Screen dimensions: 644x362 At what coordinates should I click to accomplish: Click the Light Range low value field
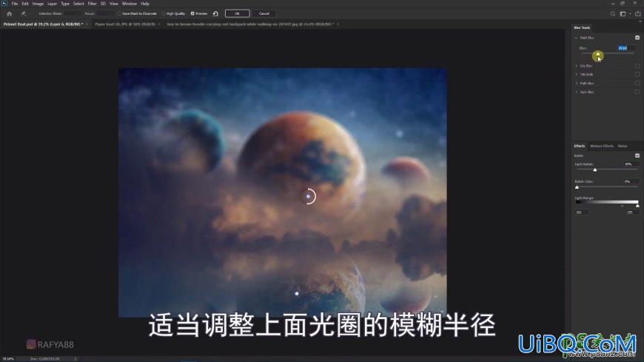tap(582, 212)
